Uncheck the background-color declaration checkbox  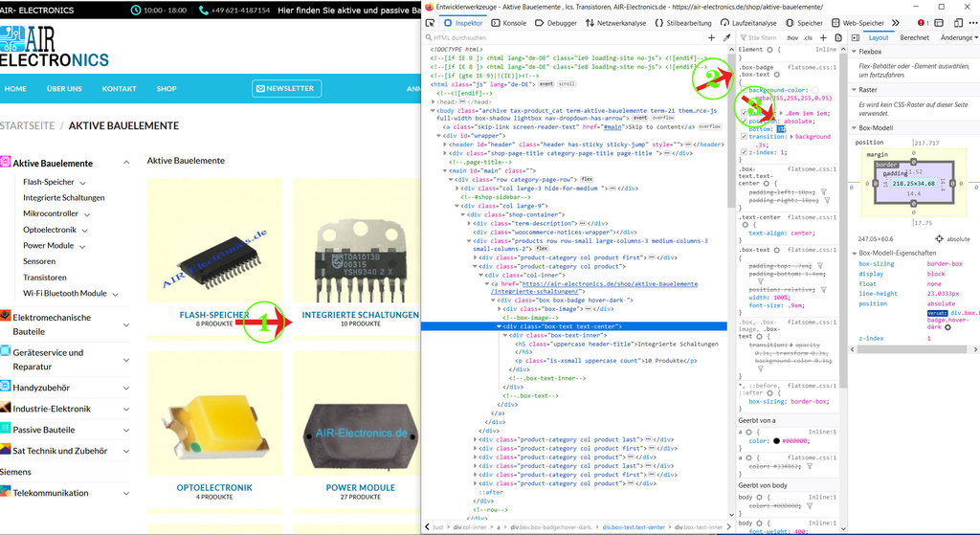[744, 91]
